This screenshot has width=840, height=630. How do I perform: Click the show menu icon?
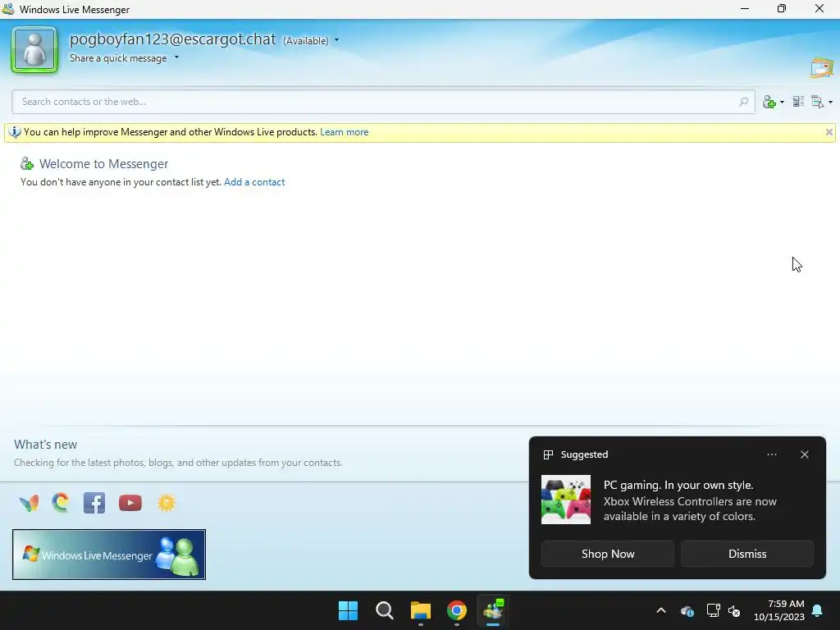[x=818, y=102]
